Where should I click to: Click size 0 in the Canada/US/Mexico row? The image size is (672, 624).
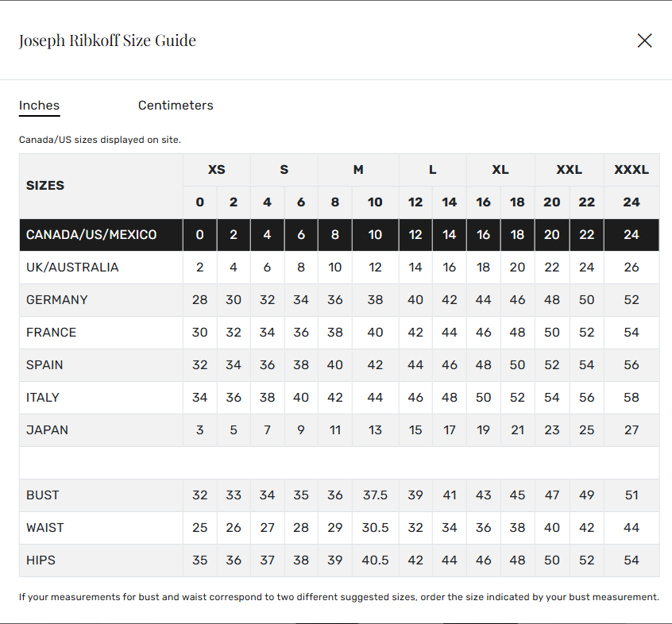click(x=199, y=234)
